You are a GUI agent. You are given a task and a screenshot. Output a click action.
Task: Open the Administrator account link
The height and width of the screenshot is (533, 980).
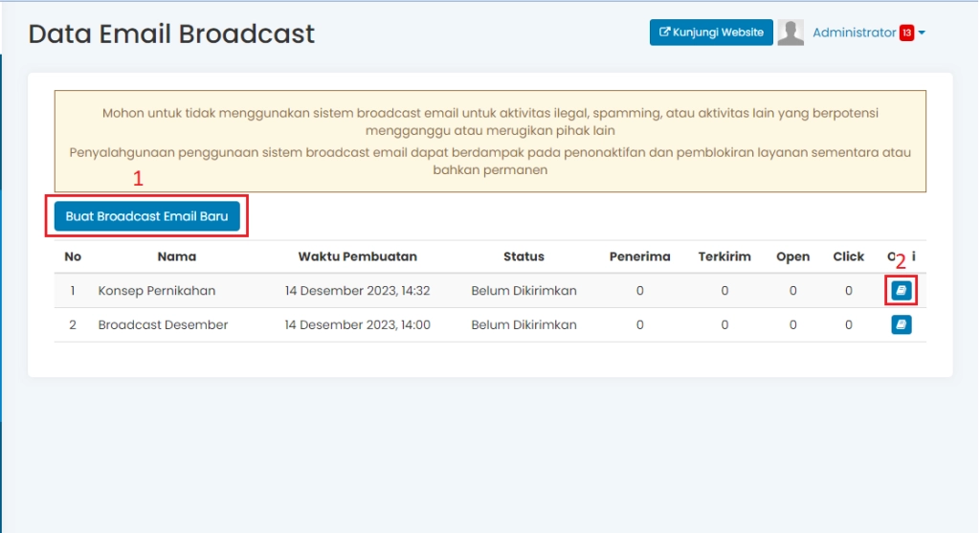coord(855,33)
